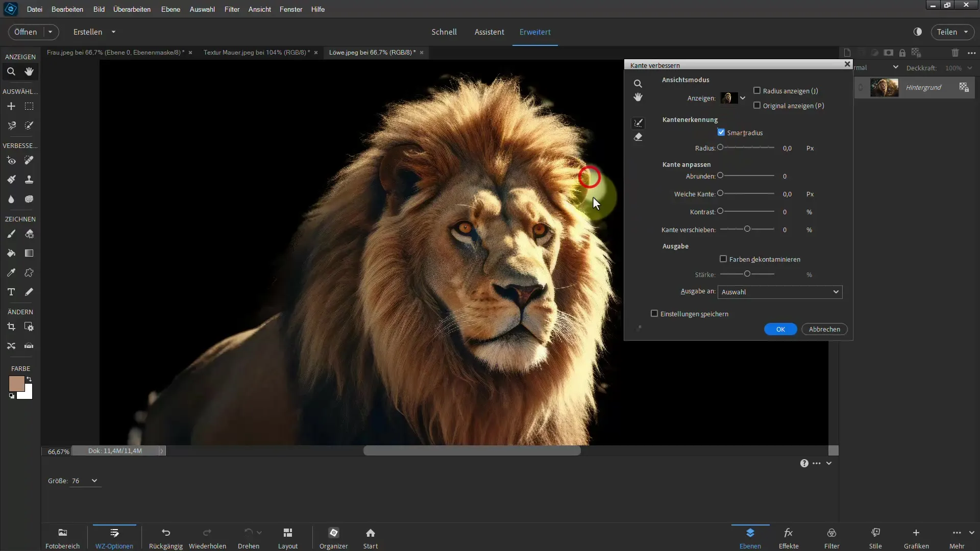Enable Farben dekontaminieren checkbox
980x551 pixels.
tap(723, 259)
